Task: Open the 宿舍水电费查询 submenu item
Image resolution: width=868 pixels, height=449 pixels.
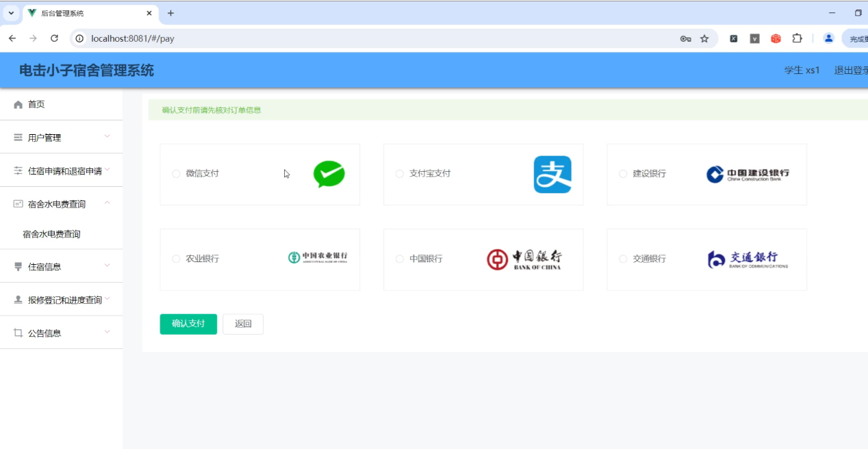Action: tap(61, 234)
